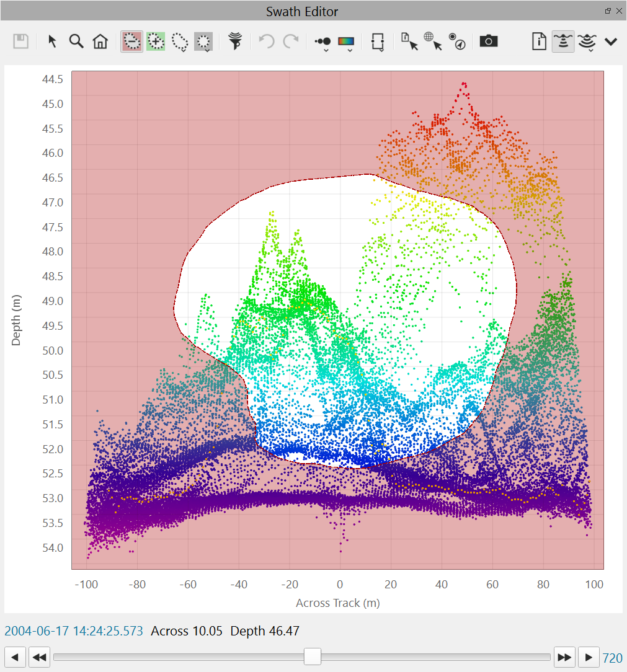Click the ping number 720 link
This screenshot has width=627, height=672.
pos(613,657)
